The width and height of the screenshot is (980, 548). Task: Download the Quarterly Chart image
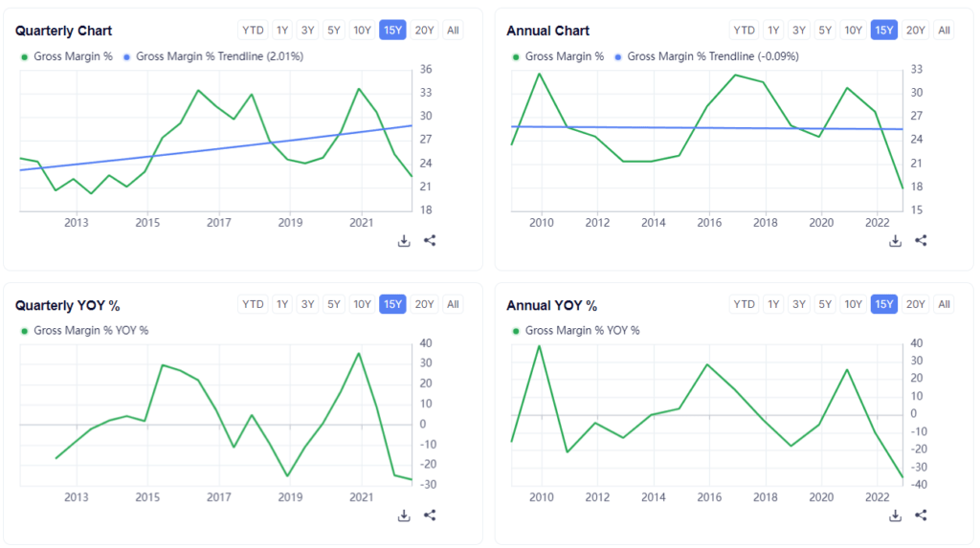pos(404,241)
